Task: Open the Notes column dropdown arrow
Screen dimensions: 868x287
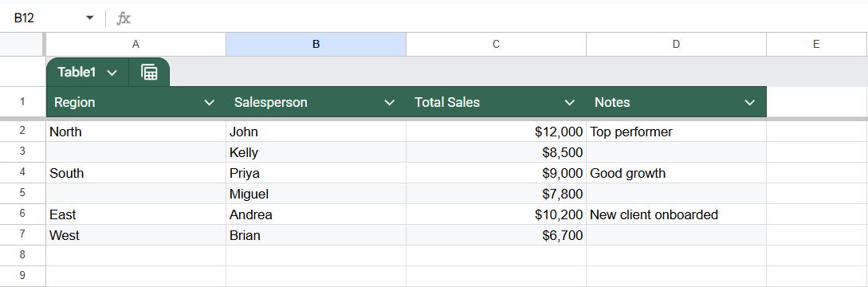Action: coord(750,103)
